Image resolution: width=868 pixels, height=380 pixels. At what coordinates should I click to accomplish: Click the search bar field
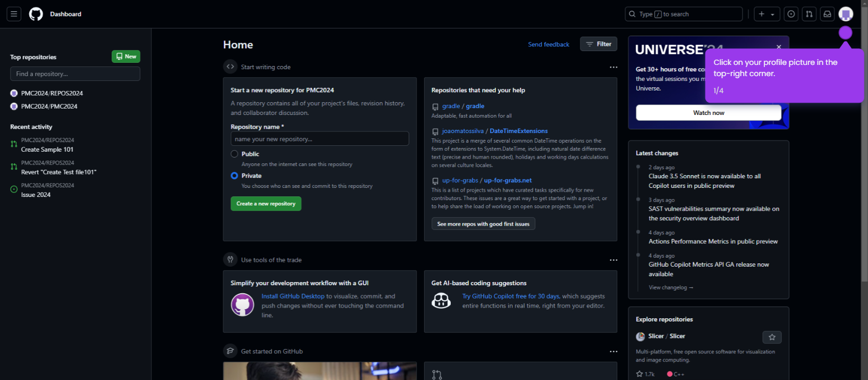pos(684,14)
